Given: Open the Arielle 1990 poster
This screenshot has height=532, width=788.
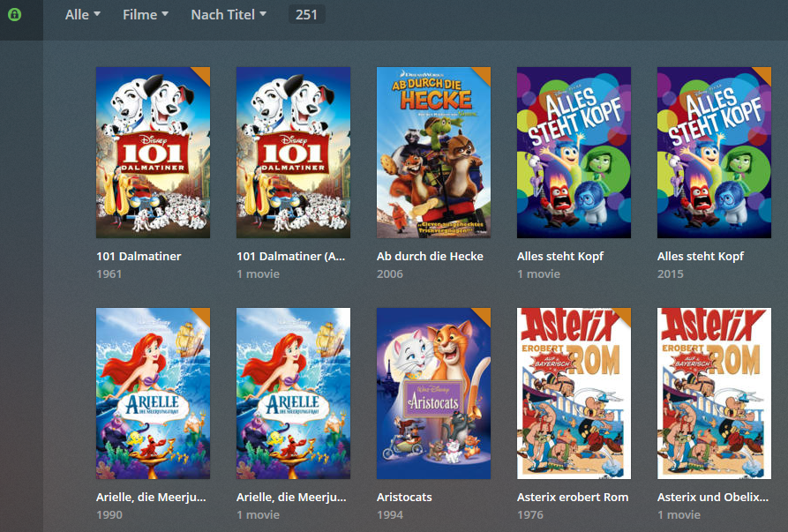Looking at the screenshot, I should coord(153,393).
